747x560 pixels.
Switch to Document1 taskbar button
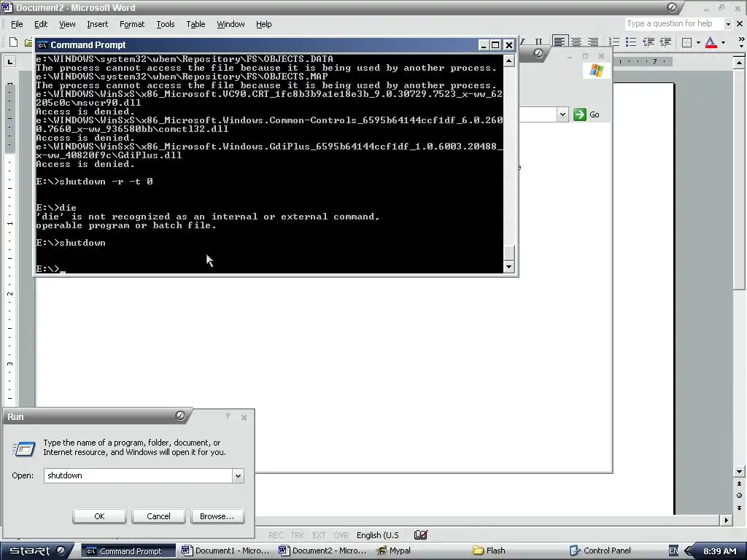pos(226,551)
